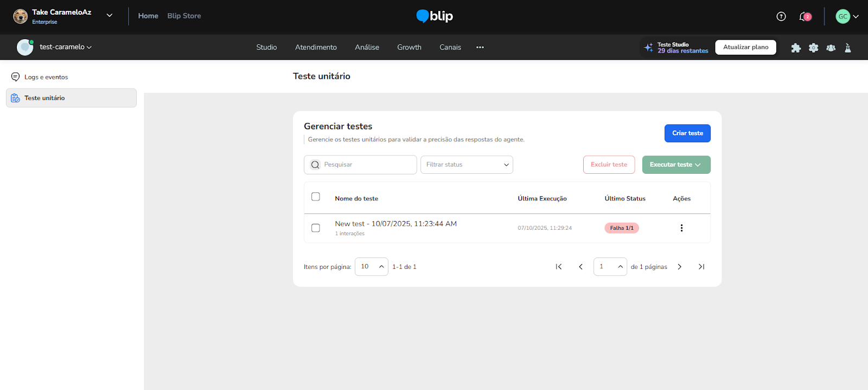Viewport: 868px width, 390px height.
Task: Expand the Filtrar status dropdown
Action: (x=467, y=165)
